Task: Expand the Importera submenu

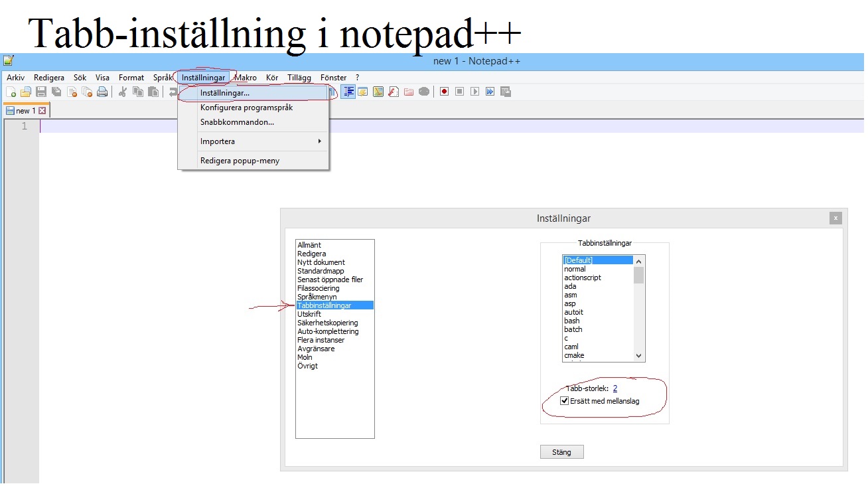Action: point(253,141)
